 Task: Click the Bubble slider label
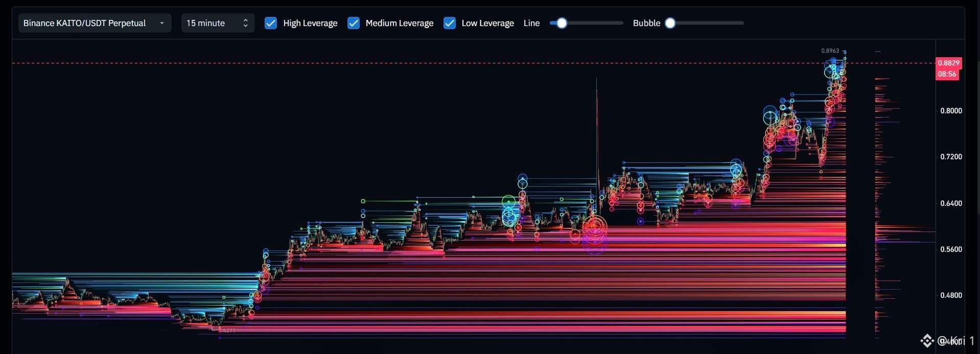pos(646,23)
